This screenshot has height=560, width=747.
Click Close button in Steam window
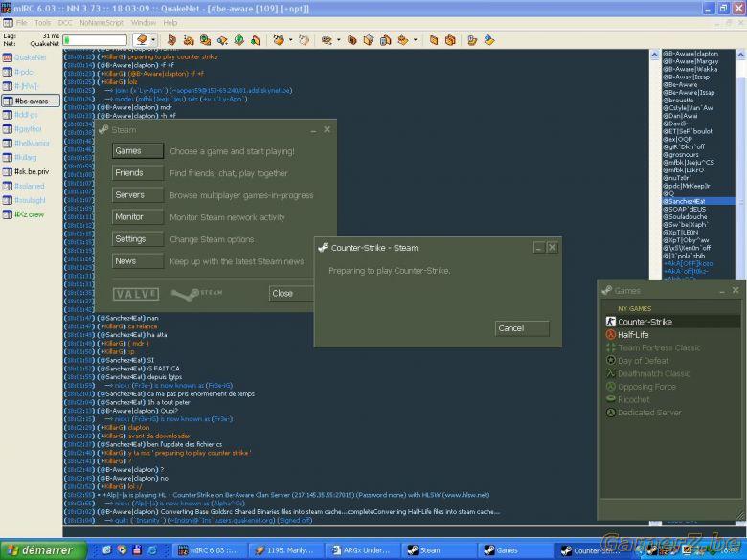point(291,293)
